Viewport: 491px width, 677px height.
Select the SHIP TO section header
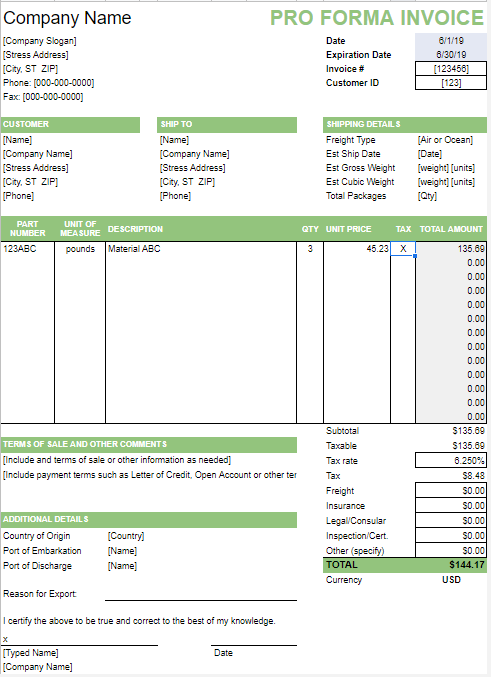(x=227, y=124)
